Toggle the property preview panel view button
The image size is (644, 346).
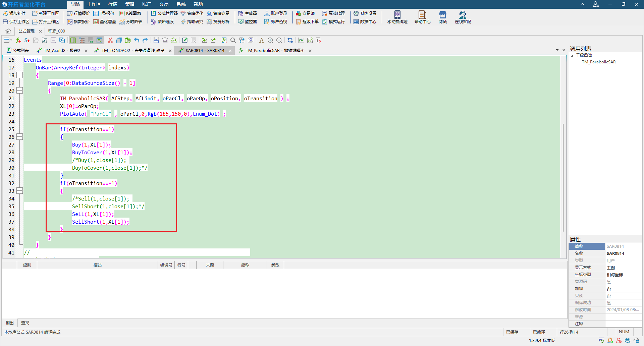point(99,41)
